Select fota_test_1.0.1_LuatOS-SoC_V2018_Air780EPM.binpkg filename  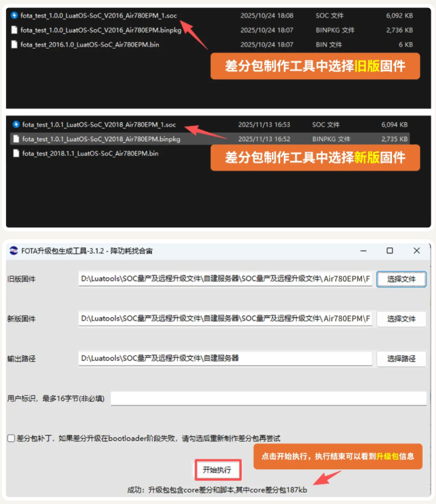click(101, 139)
